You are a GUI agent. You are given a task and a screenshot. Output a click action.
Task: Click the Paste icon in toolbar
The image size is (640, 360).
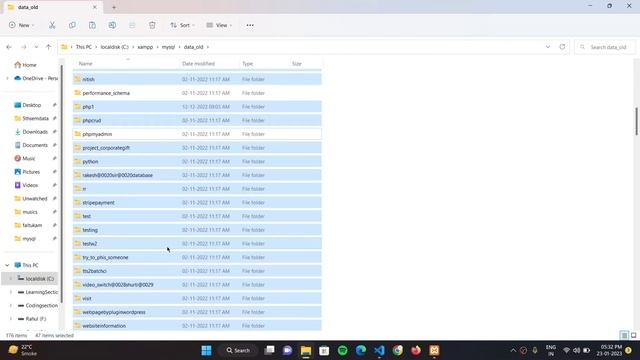click(92, 25)
